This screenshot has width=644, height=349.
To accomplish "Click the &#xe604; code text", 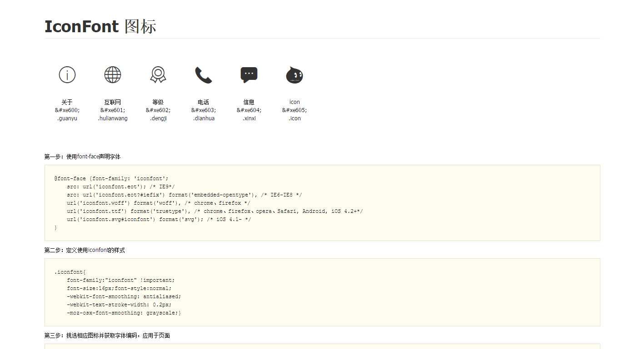I will click(249, 110).
